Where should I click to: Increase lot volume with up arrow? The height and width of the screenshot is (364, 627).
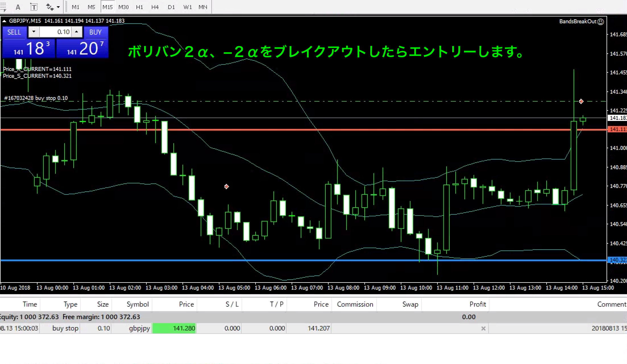click(x=76, y=32)
